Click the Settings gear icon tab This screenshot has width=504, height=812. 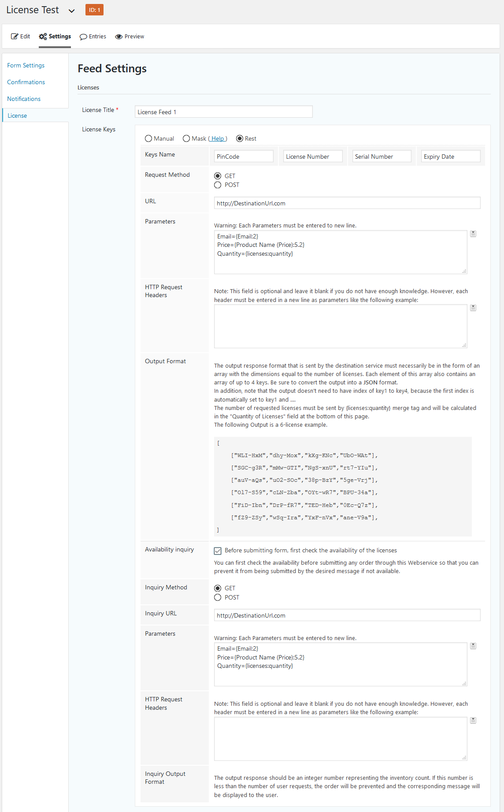(55, 37)
